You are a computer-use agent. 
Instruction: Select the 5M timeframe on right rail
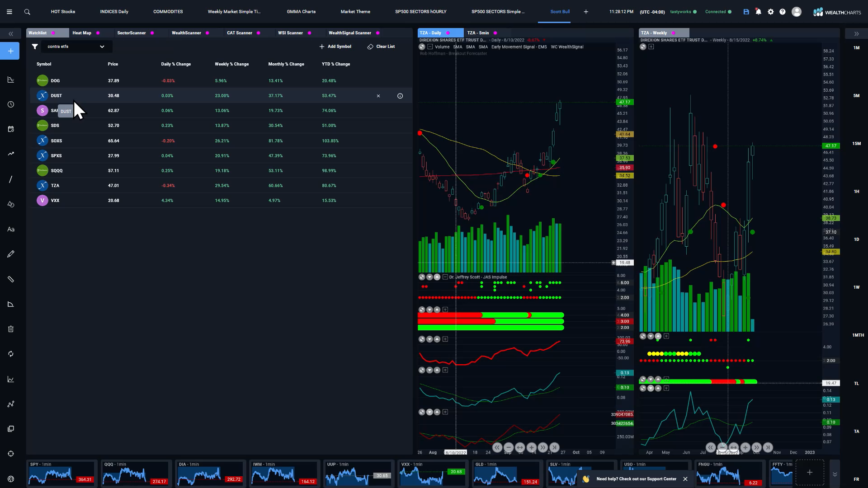click(856, 96)
